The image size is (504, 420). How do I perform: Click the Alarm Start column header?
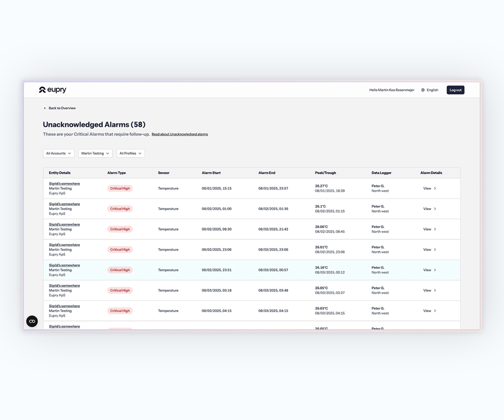point(211,173)
